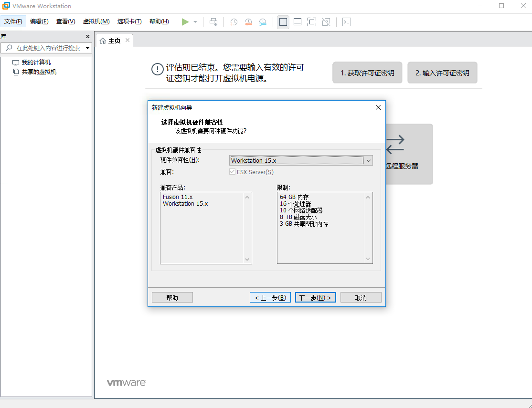
Task: Enter full screen mode with the bracket icon
Action: (312, 21)
